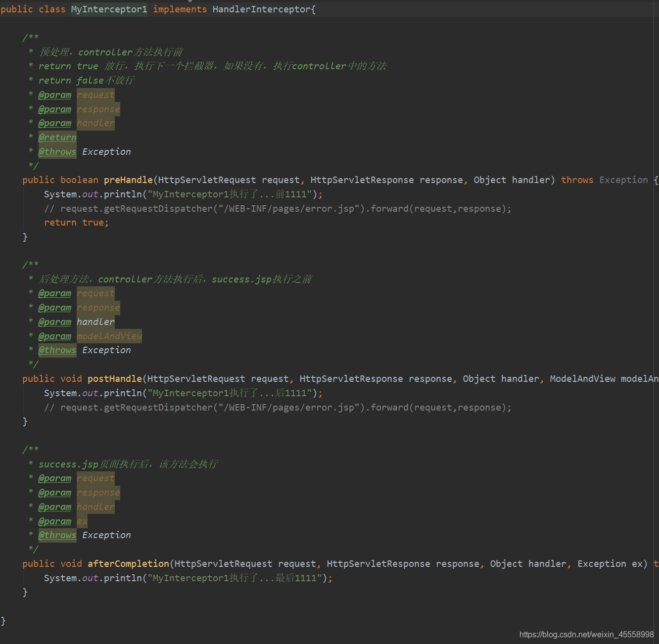Screen dimensions: 659x644
Task: Click 'Exception ex' parameter in afterCompletion signature
Action: click(x=610, y=564)
